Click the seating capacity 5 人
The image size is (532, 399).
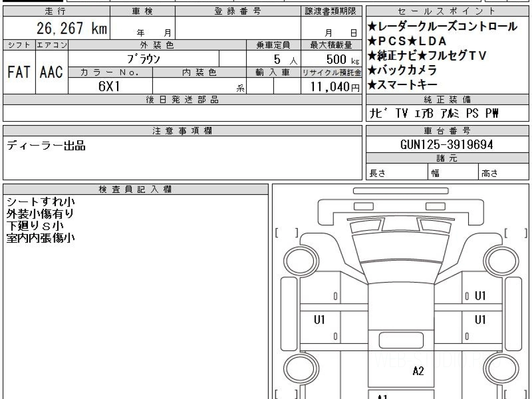click(286, 59)
